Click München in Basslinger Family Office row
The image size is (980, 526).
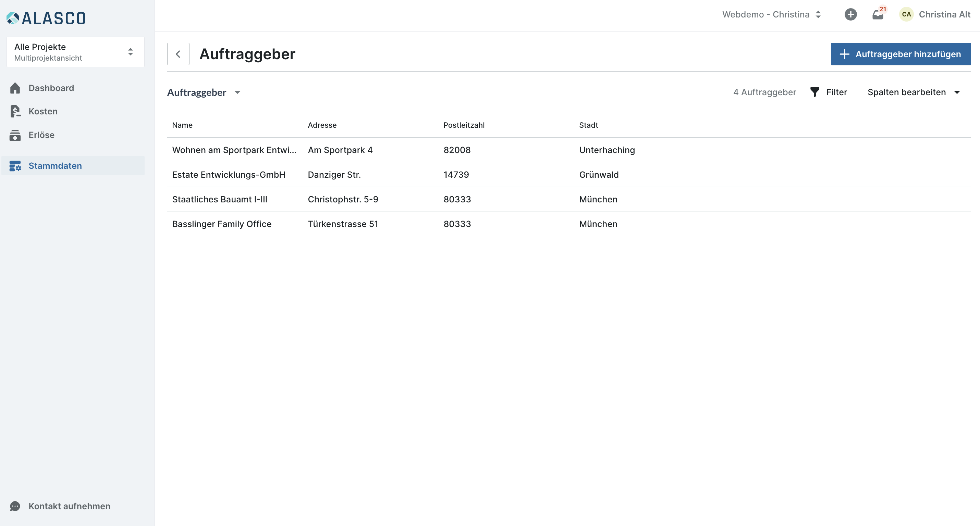tap(598, 224)
